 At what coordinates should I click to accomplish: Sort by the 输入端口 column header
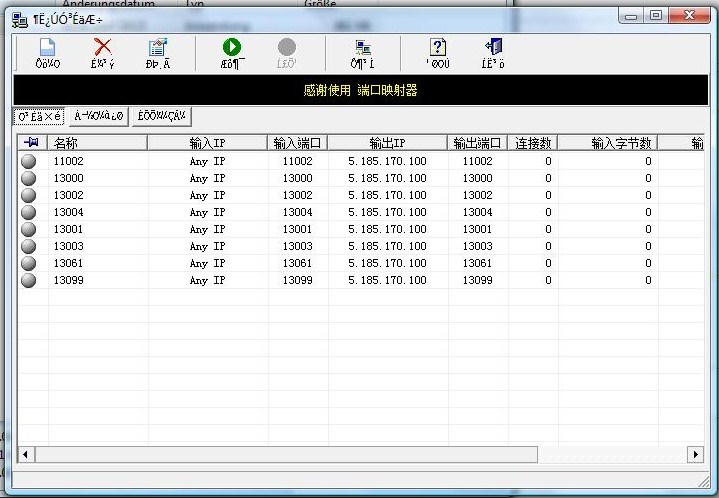297,143
